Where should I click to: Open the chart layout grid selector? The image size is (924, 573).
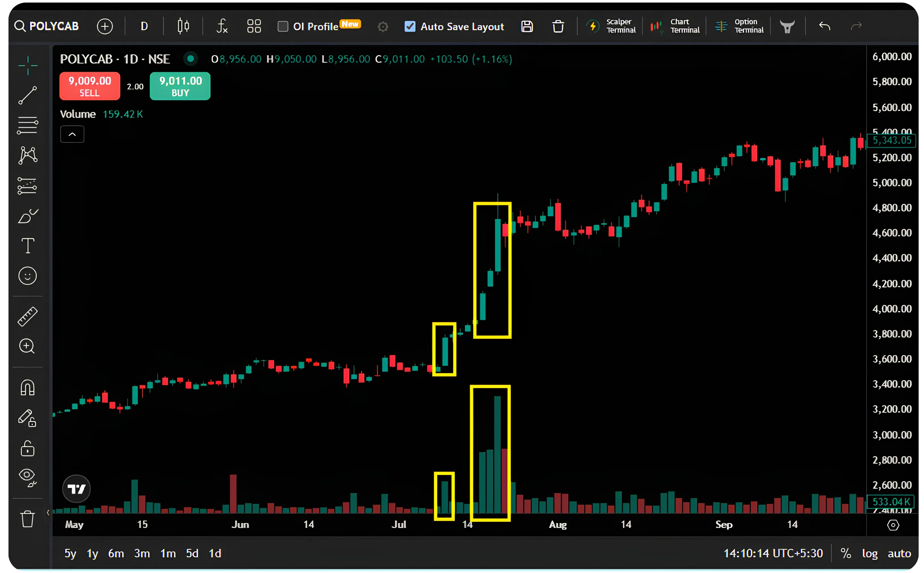point(254,26)
